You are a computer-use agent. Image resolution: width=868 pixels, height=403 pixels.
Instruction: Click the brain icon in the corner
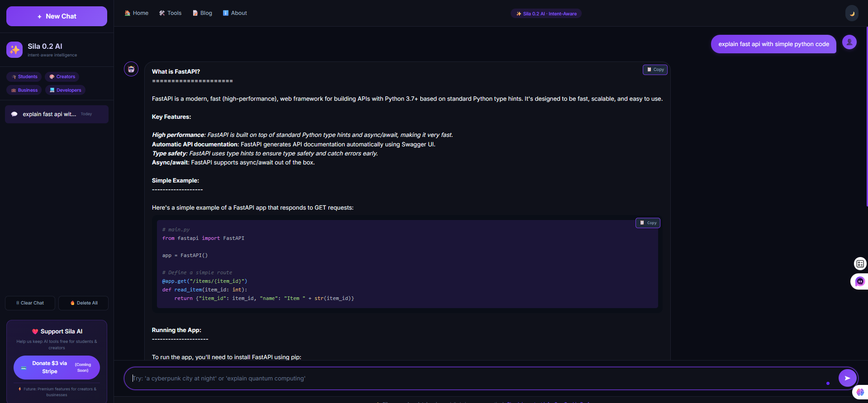pos(860,392)
